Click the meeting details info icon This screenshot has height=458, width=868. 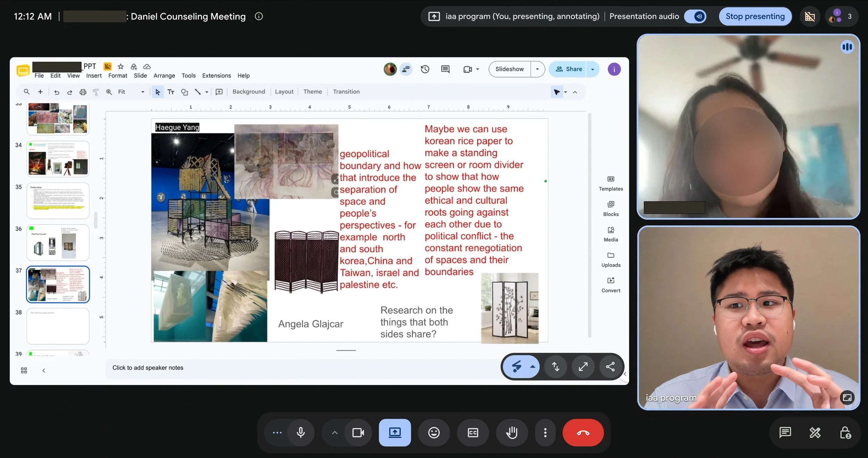pyautogui.click(x=259, y=16)
